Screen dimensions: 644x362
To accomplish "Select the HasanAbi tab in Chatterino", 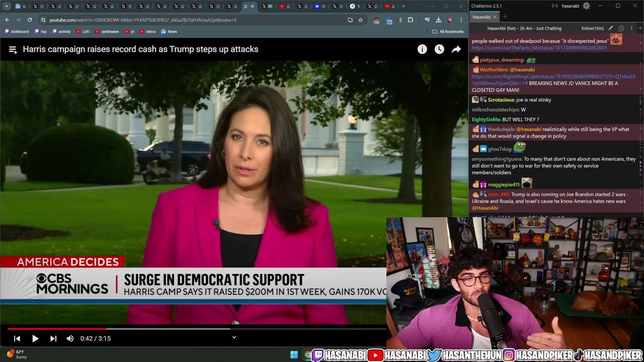I will [481, 17].
